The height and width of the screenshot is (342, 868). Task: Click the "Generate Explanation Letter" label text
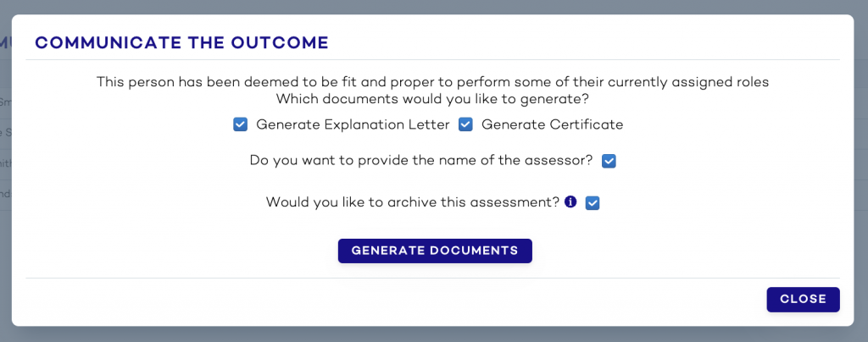pyautogui.click(x=353, y=125)
